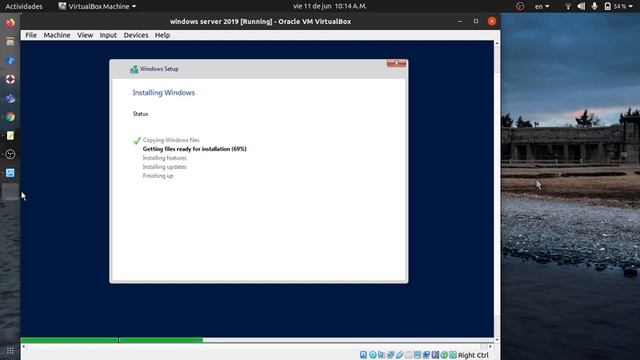Click the volume speaker indicator
640x360 pixels.
pos(581,6)
